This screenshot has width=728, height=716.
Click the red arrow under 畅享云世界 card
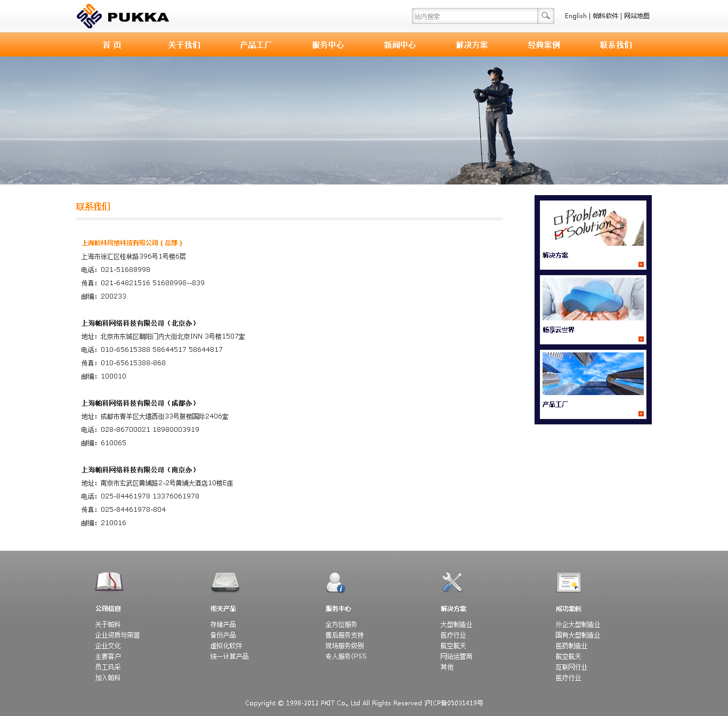pos(641,339)
